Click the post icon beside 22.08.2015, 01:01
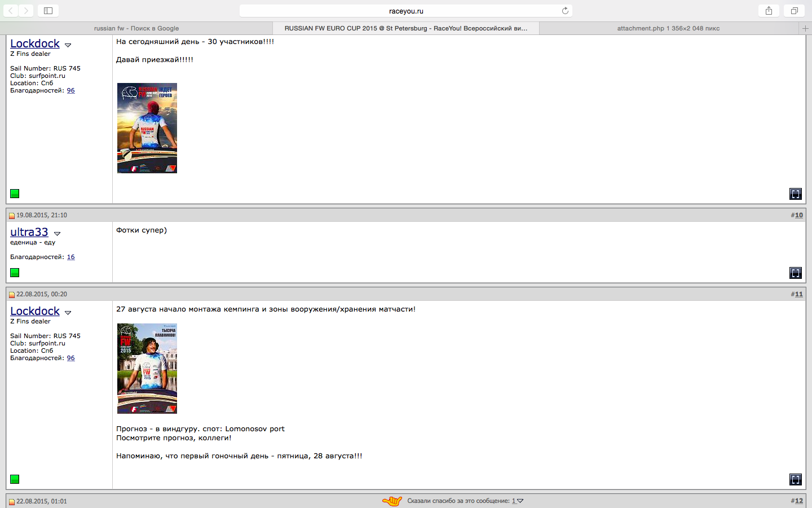The height and width of the screenshot is (508, 812). pos(12,502)
